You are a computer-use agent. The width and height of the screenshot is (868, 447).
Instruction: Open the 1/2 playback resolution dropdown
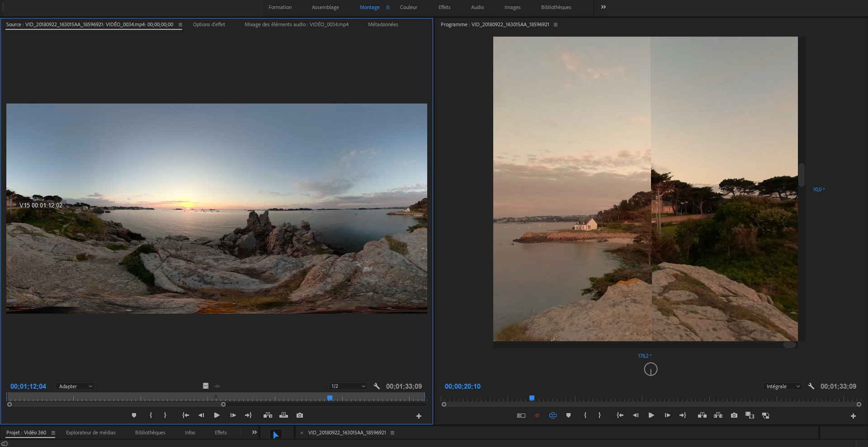coord(348,386)
